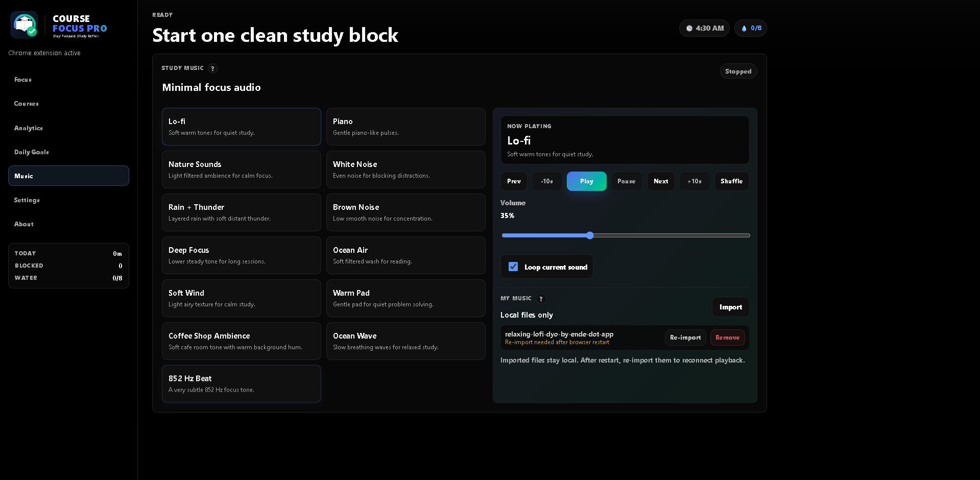Click 'Start one clean study block' heading
Viewport: 980px width, 480px height.
tap(275, 35)
